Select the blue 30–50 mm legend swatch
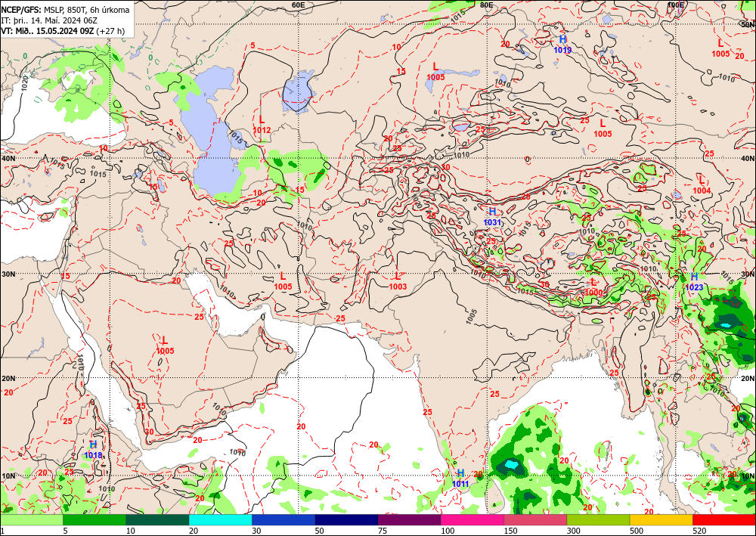Viewport: 756px width, 536px height. click(283, 520)
